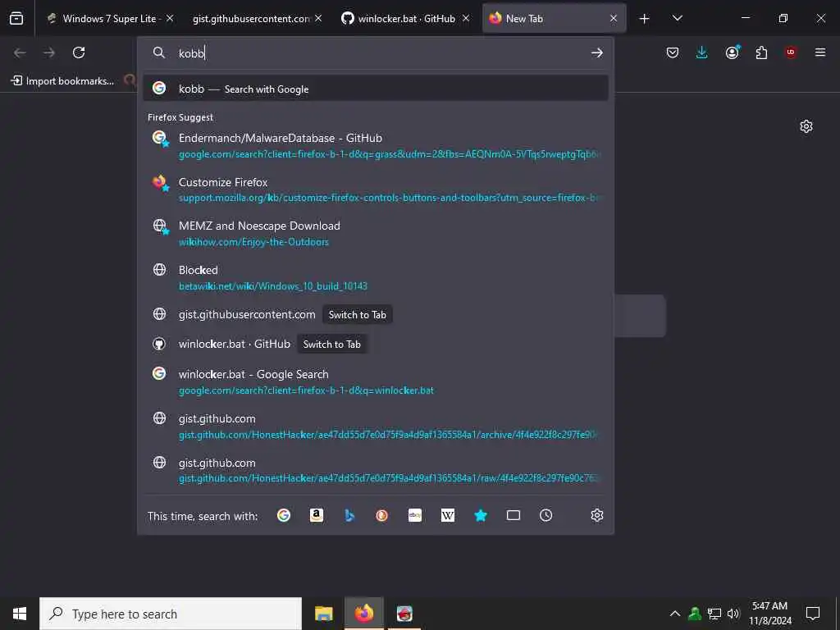840x630 pixels.
Task: Click the Go arrow in address bar
Action: click(x=597, y=52)
